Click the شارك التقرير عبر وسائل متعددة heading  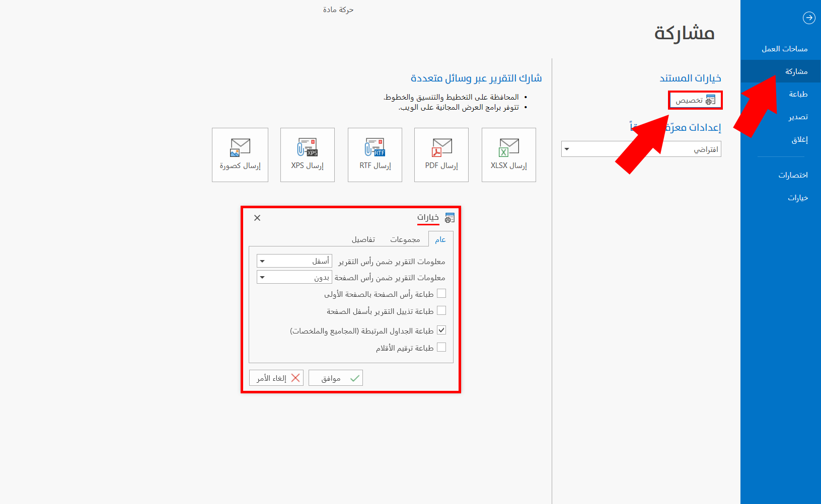pyautogui.click(x=476, y=78)
